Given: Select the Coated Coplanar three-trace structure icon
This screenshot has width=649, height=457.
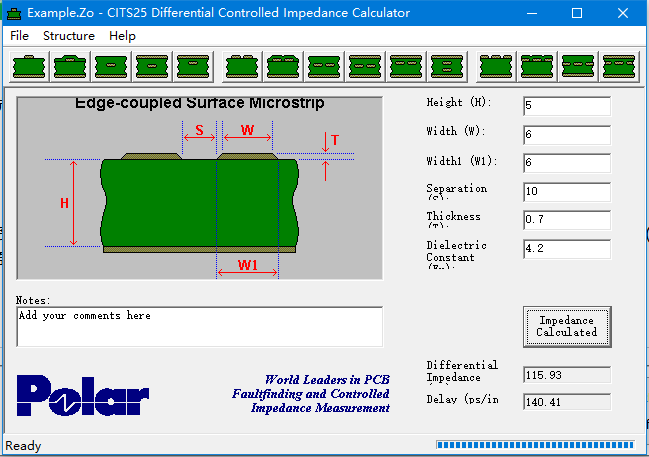Looking at the screenshot, I should coord(537,67).
